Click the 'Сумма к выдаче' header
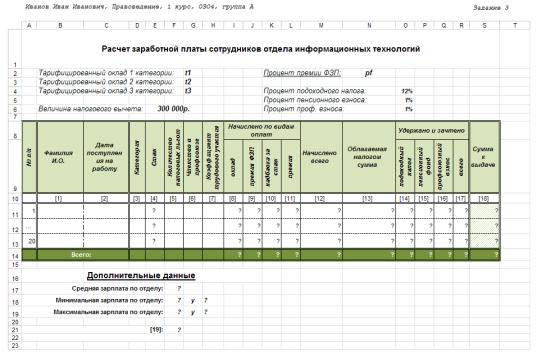The image size is (548, 360). coord(483,157)
